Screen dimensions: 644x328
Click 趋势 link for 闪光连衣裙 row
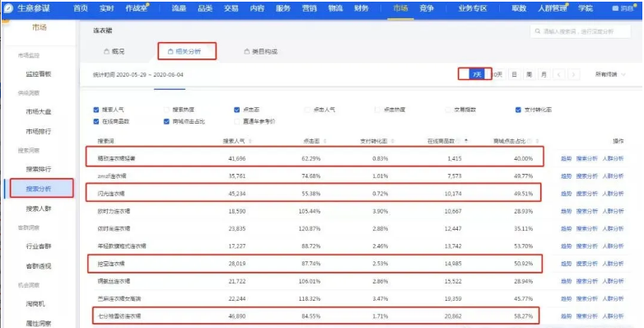pos(566,194)
